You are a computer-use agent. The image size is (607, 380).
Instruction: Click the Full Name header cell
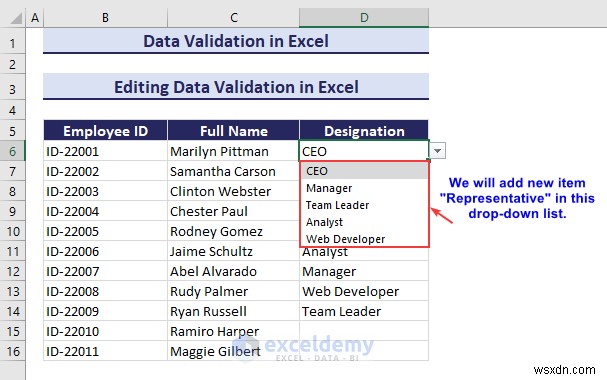(x=233, y=131)
